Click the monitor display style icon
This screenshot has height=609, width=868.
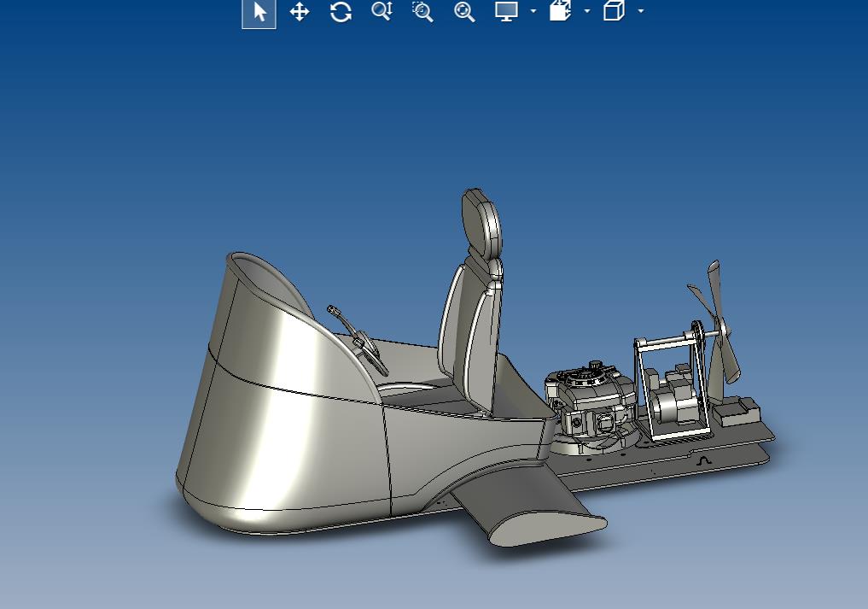506,11
